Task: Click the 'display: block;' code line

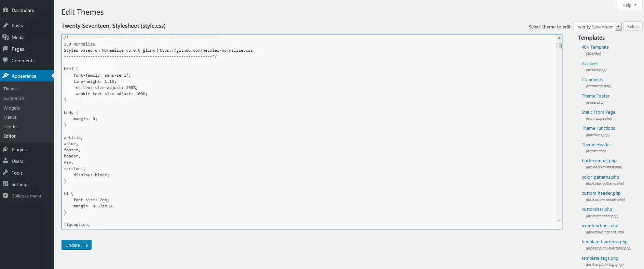Action: click(91, 175)
